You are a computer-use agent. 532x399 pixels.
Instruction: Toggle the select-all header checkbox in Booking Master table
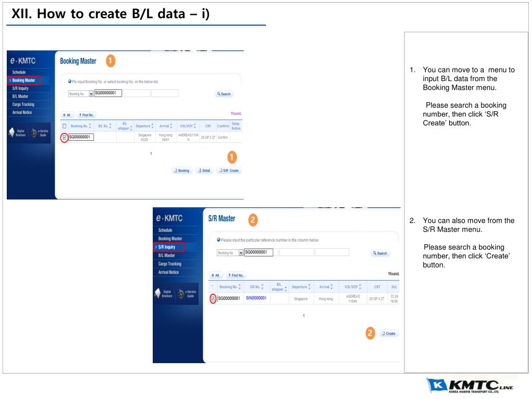click(64, 126)
